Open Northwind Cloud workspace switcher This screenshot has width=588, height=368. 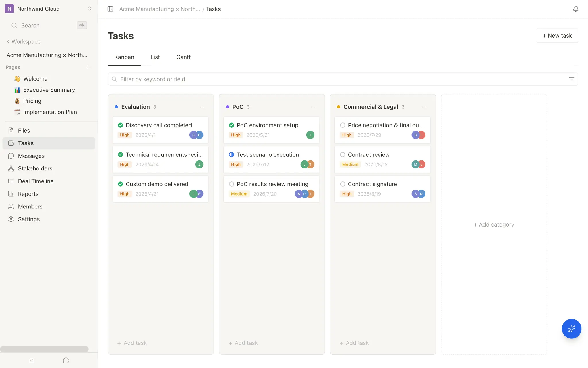point(49,9)
